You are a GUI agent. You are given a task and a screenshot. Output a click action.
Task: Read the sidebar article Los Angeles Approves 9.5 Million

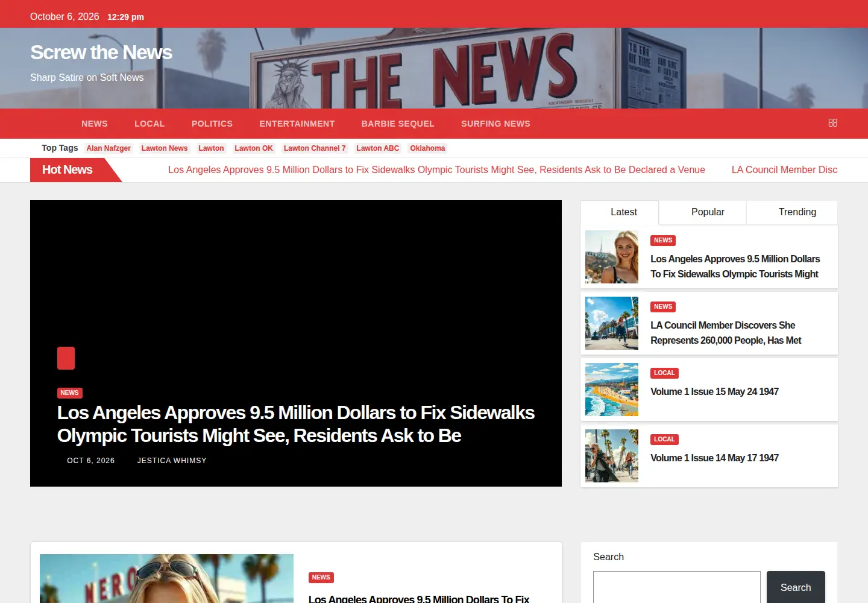(735, 267)
